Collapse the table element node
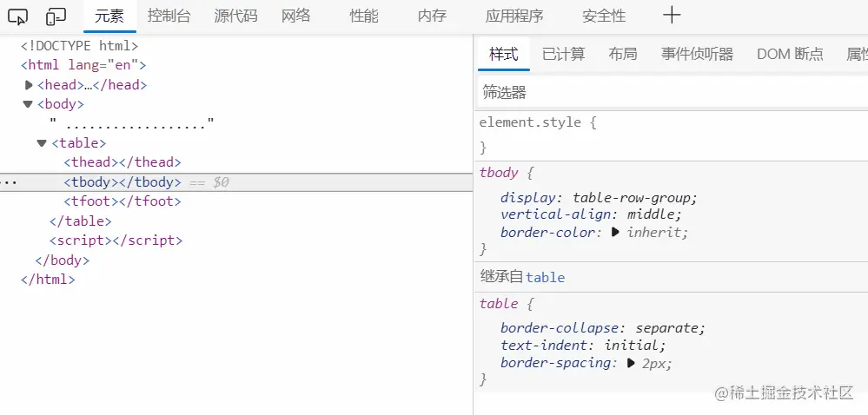 [42, 143]
